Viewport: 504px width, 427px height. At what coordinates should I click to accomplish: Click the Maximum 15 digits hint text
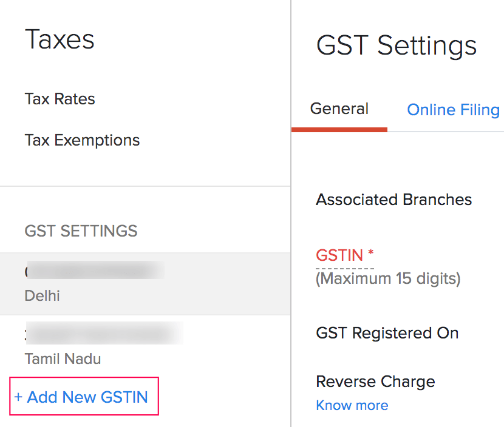coord(388,278)
